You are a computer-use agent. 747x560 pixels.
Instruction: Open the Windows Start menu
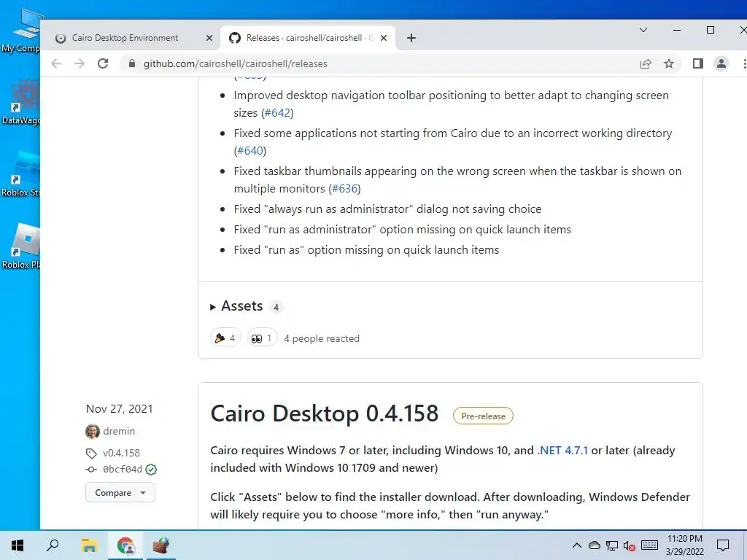(x=18, y=545)
